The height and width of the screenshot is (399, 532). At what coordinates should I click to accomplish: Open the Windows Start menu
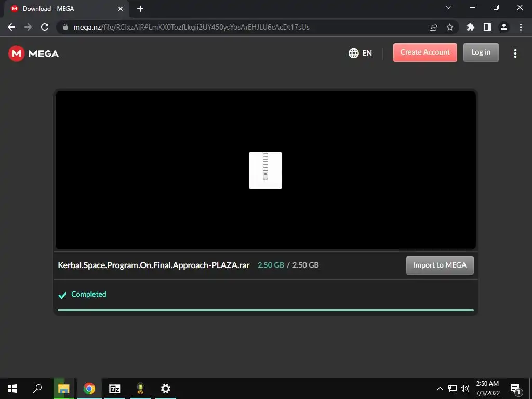point(12,389)
